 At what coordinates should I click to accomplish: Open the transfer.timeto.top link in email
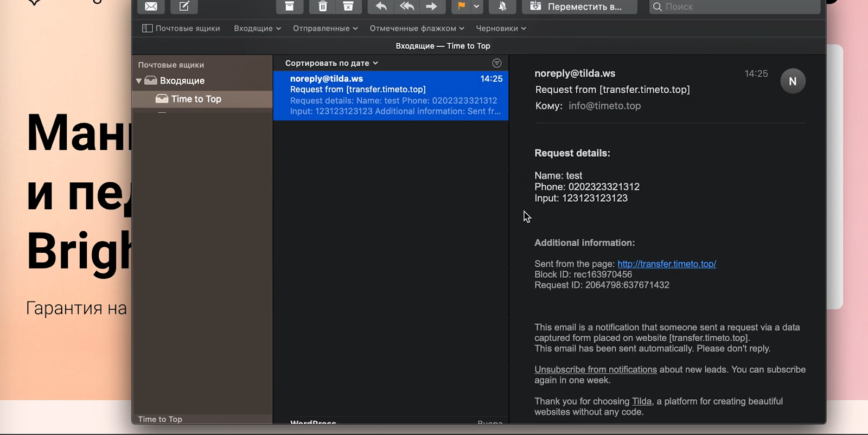coord(666,264)
